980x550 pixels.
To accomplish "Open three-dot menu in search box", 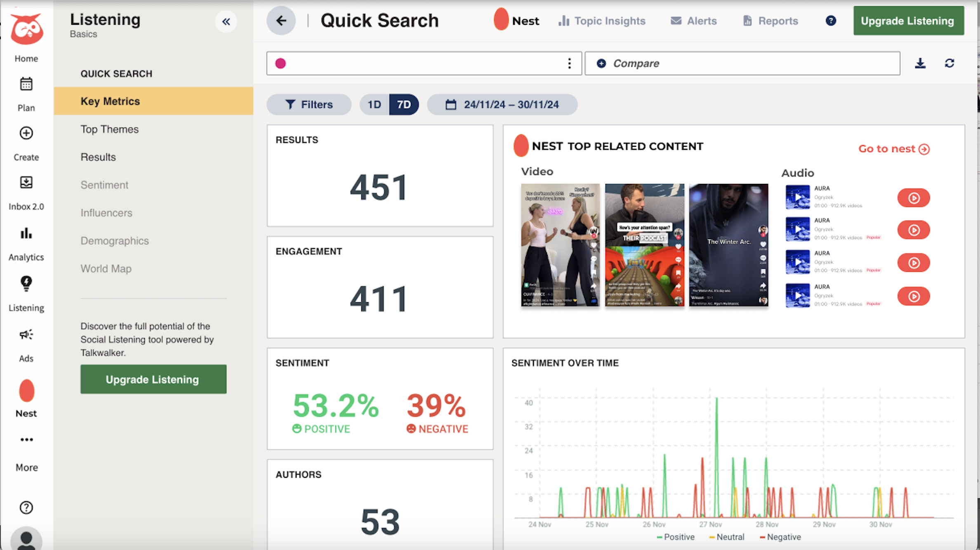I will tap(569, 63).
